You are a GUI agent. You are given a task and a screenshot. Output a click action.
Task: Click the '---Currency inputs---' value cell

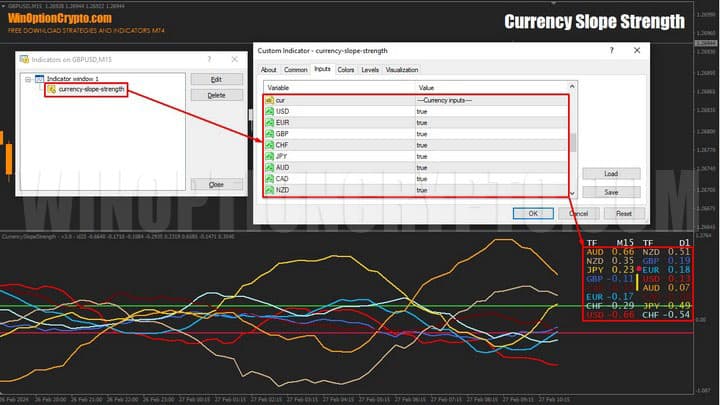tap(491, 100)
